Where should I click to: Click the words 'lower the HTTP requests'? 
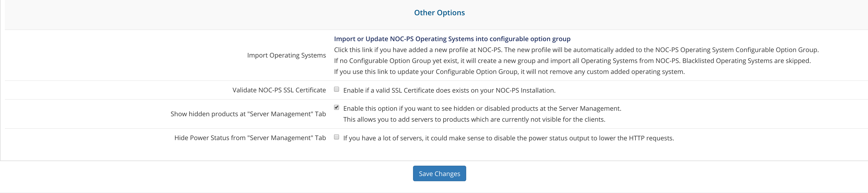[637, 138]
